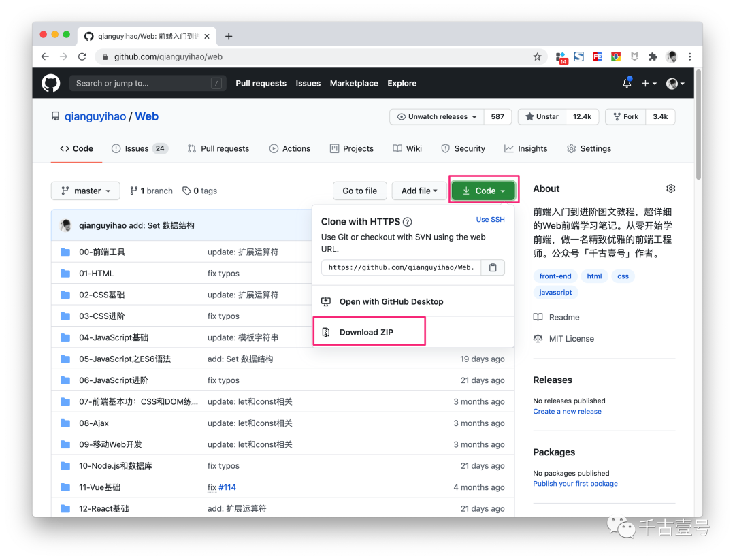Click the folder icon for 08-Ajax
Screen dimensions: 735x560
(65, 423)
